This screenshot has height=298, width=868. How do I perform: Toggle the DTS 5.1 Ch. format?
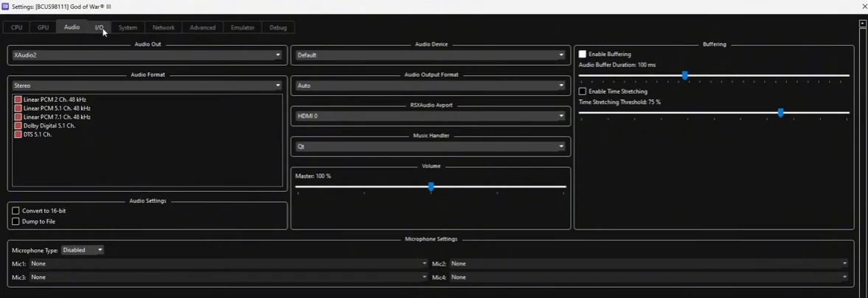coord(18,135)
